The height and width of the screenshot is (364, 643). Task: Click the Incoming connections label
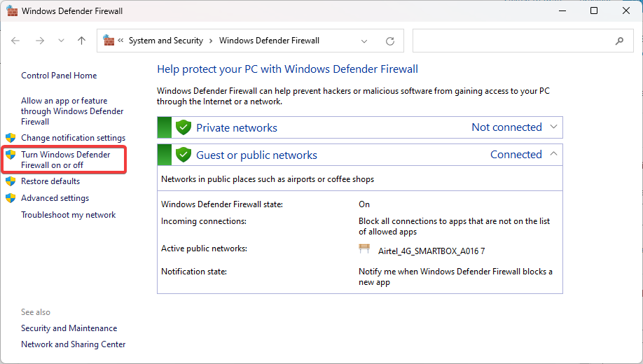[x=204, y=221]
